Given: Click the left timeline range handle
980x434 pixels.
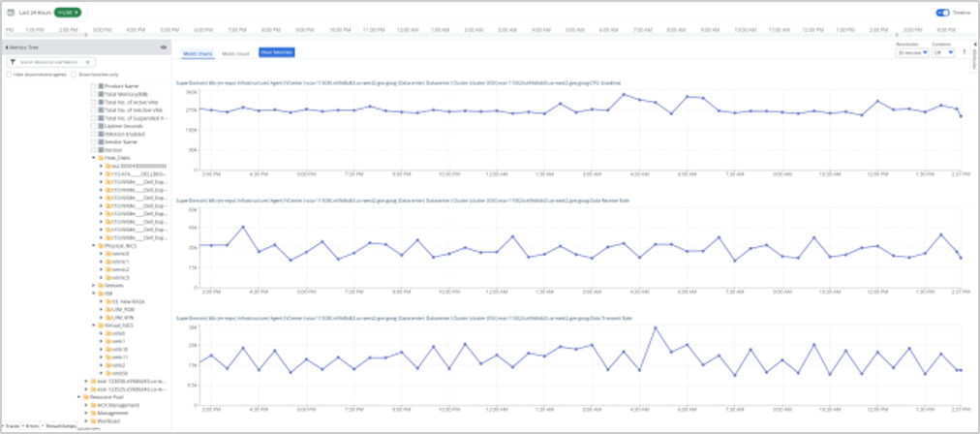Looking at the screenshot, I should pos(85,35).
